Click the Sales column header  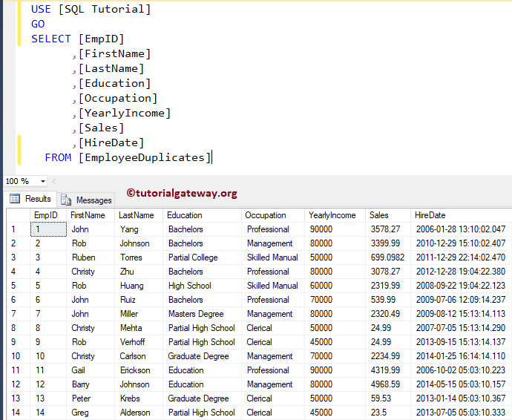(x=388, y=215)
